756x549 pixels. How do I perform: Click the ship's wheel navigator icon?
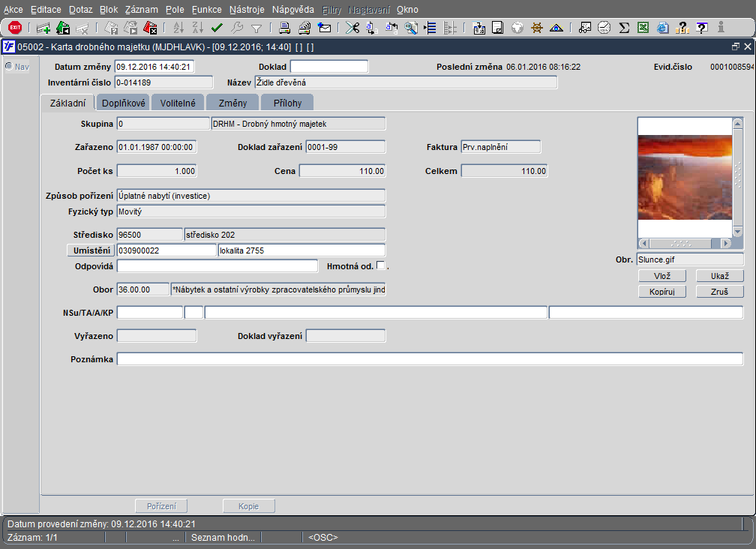point(537,28)
